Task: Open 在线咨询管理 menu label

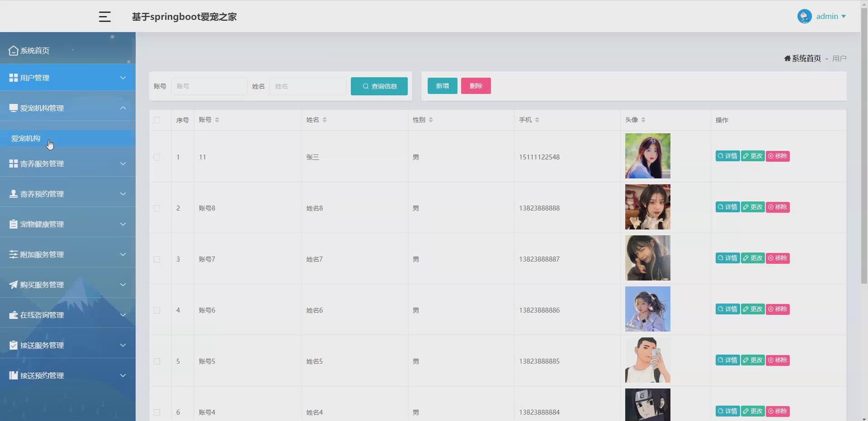Action: click(x=42, y=315)
